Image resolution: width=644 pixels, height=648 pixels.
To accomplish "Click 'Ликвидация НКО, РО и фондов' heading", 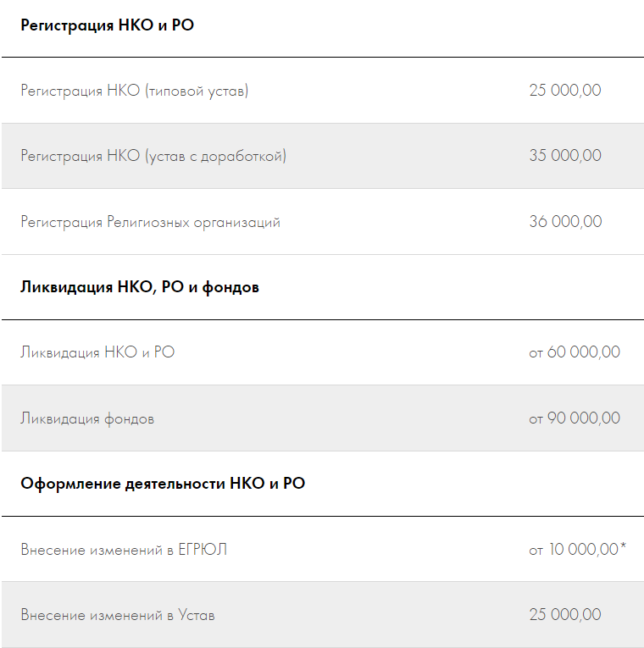I will click(x=140, y=287).
